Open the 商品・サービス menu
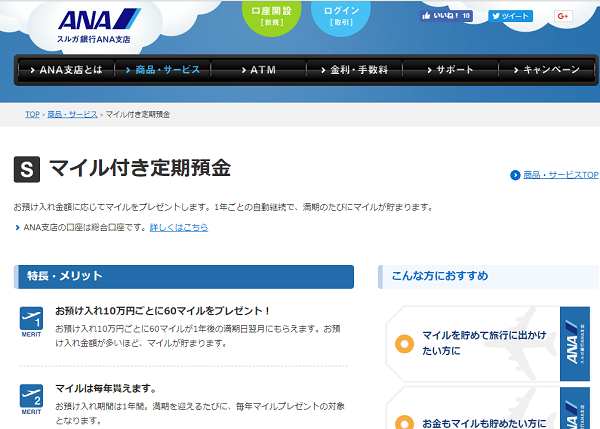600x429 pixels. click(163, 70)
